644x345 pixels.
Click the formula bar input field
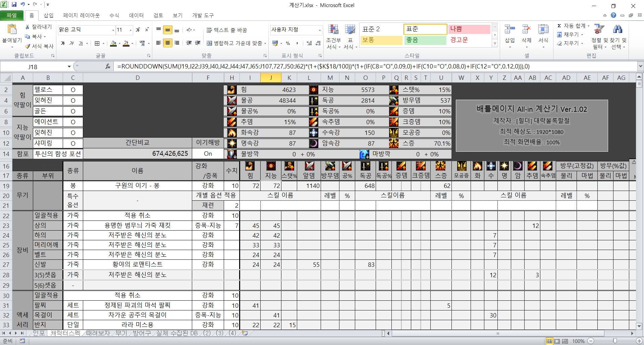[x=369, y=66]
